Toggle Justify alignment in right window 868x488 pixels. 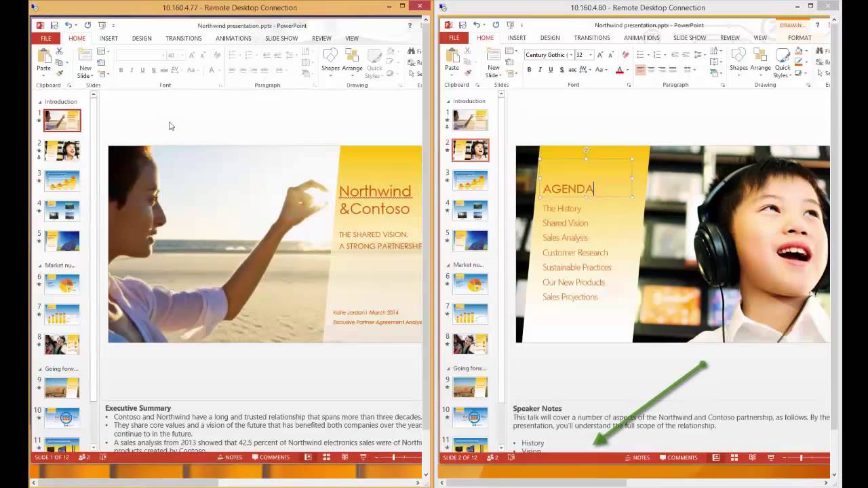pos(673,70)
